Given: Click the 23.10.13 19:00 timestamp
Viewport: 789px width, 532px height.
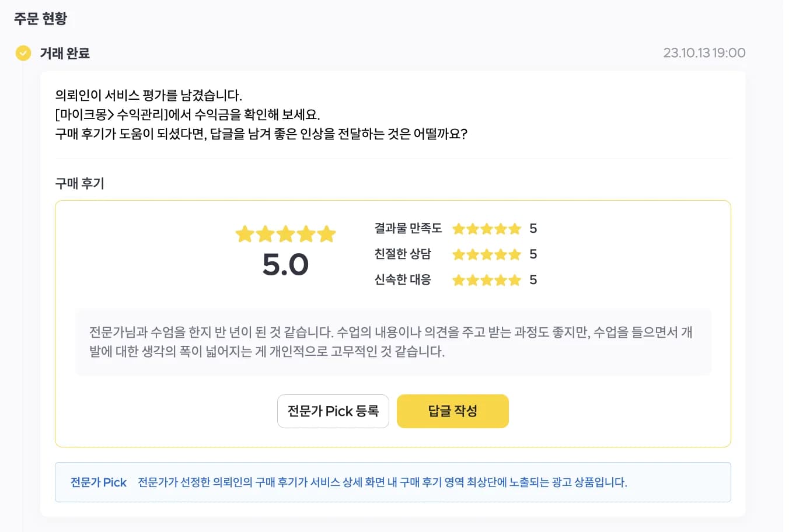Looking at the screenshot, I should tap(704, 53).
